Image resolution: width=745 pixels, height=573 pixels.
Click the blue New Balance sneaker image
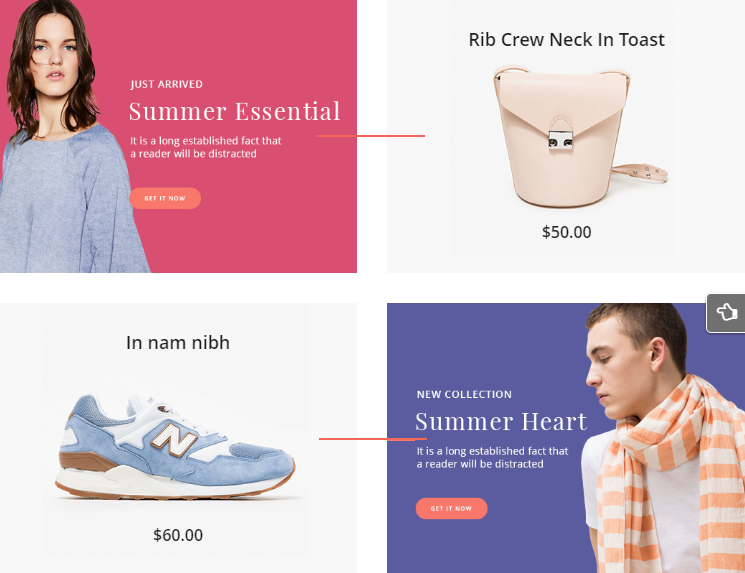point(176,447)
